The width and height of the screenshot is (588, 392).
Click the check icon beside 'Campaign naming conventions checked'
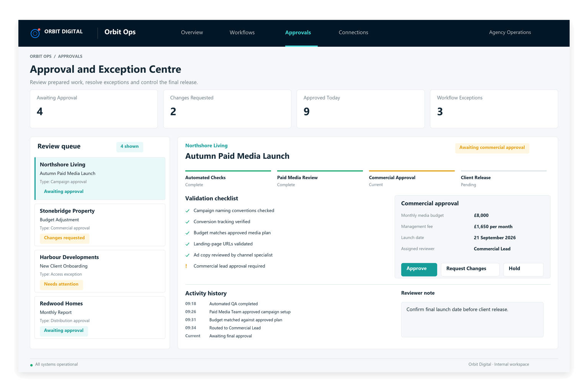point(188,211)
